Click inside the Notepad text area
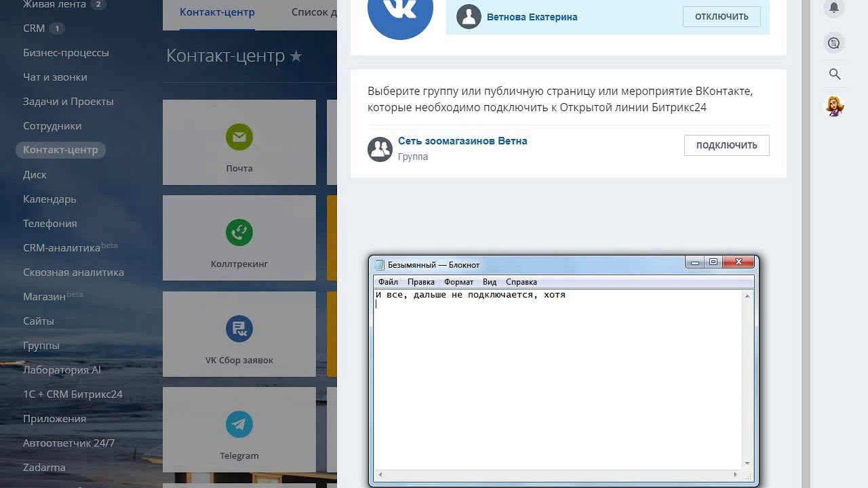The image size is (868, 488). click(x=557, y=380)
